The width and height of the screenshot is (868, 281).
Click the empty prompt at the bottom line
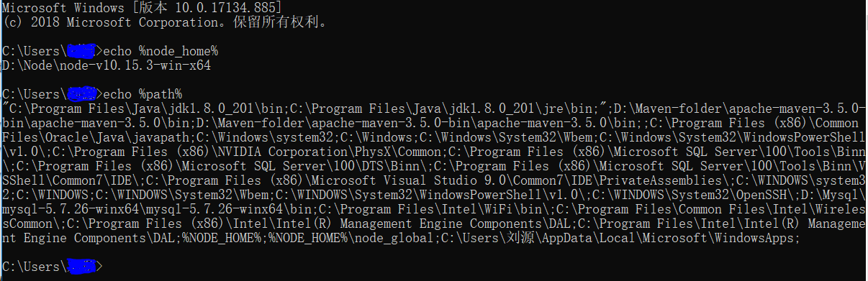[53, 267]
